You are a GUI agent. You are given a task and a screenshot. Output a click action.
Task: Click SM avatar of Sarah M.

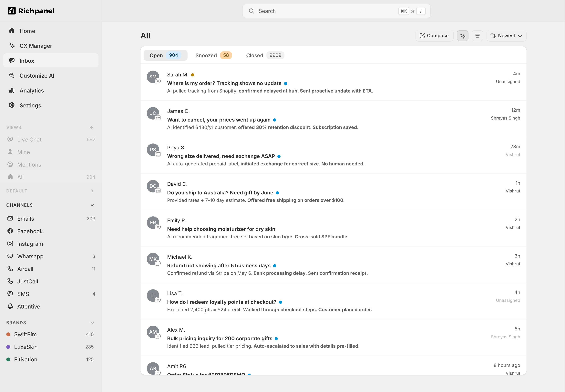coord(153,77)
